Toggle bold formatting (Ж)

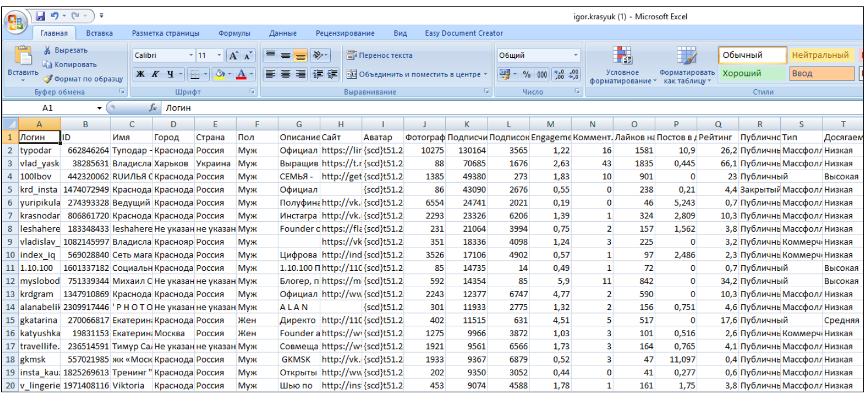tap(141, 74)
